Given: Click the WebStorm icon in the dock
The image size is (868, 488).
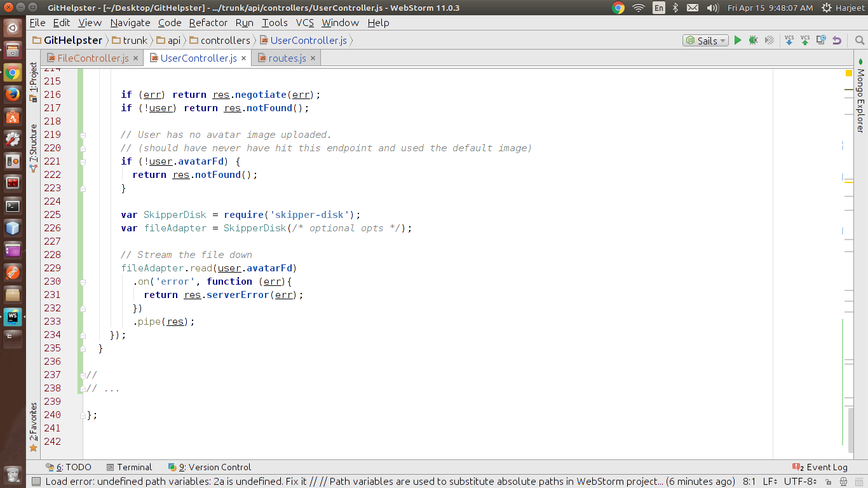Looking at the screenshot, I should tap(13, 316).
